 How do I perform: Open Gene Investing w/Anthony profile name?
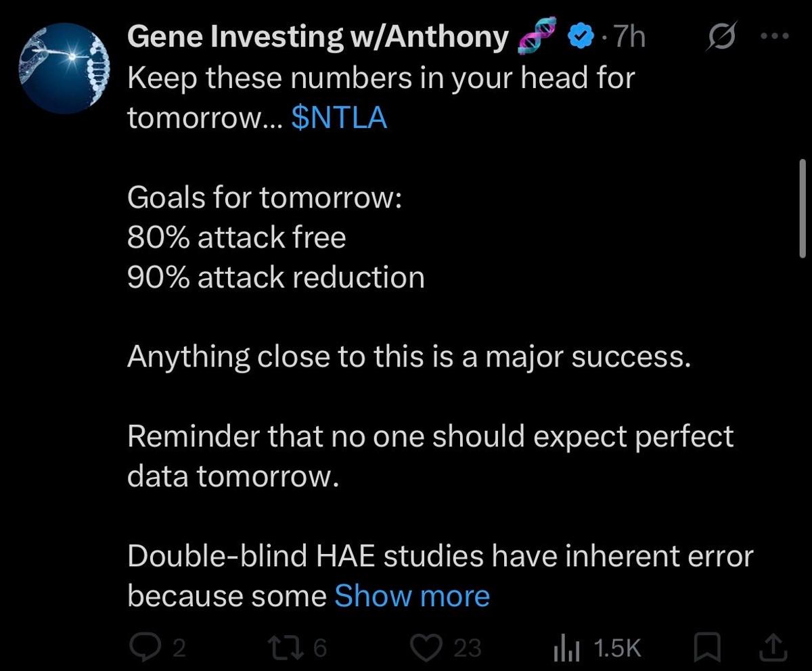(317, 38)
